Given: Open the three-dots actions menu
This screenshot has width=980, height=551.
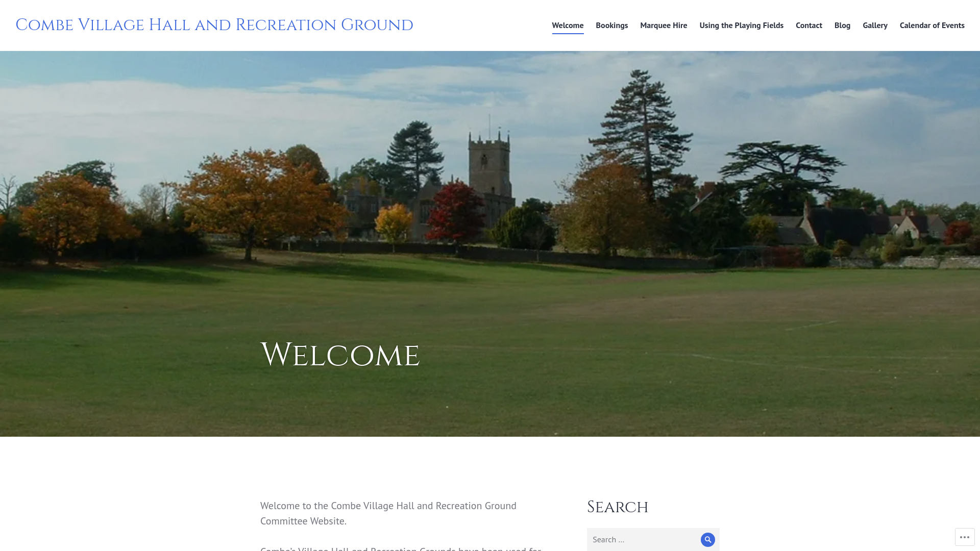Looking at the screenshot, I should (964, 537).
